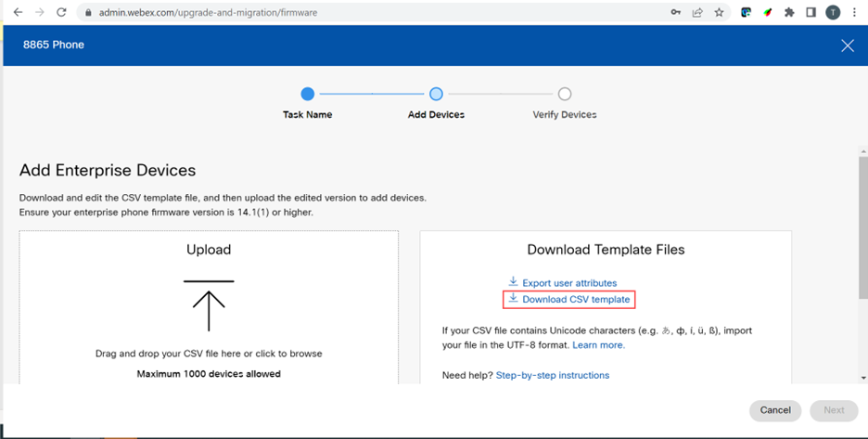Open the Chrome three-dot menu
This screenshot has width=868, height=439.
pyautogui.click(x=854, y=12)
